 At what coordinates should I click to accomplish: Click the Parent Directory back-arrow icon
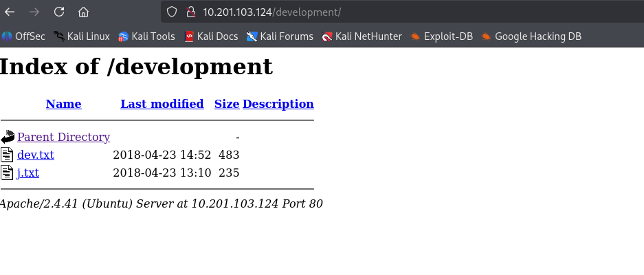[8, 137]
